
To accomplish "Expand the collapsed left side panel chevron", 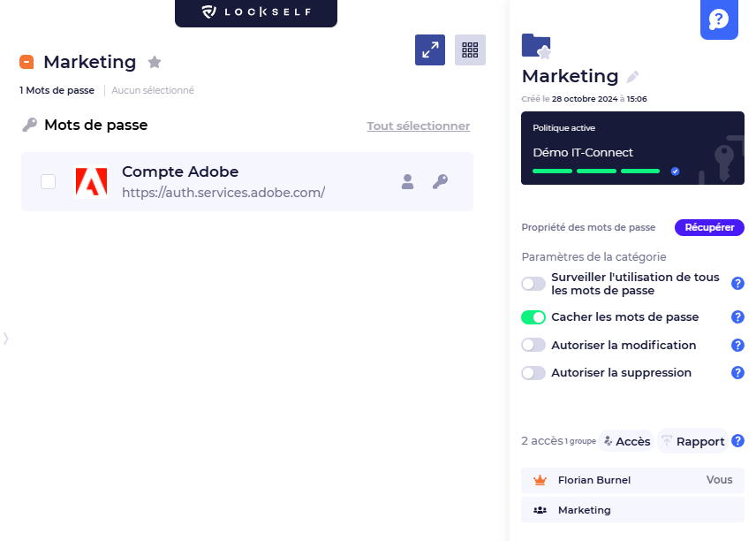I will coord(5,339).
